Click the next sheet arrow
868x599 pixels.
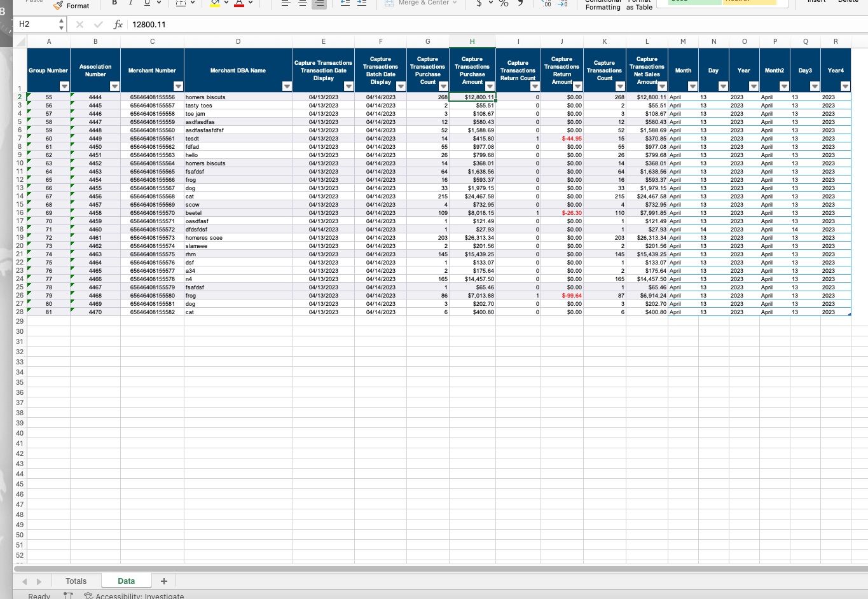tap(39, 582)
